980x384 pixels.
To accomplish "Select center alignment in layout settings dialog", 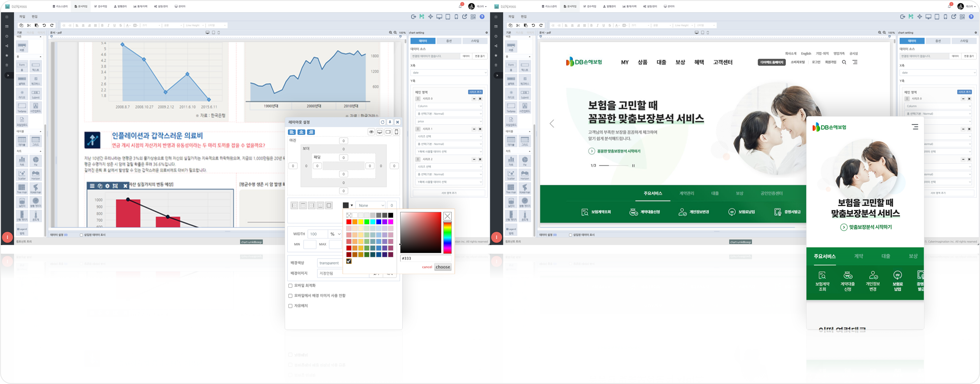I will tap(301, 132).
